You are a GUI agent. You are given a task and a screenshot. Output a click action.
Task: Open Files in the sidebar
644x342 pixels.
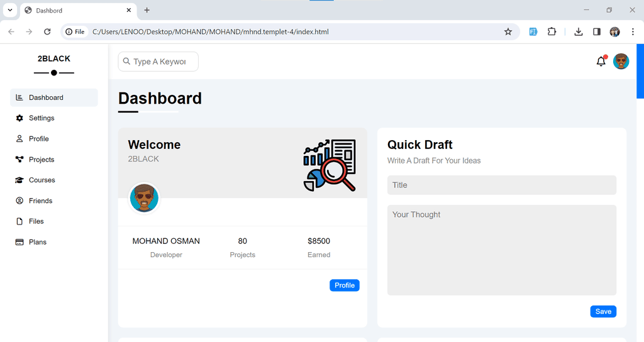54,221
